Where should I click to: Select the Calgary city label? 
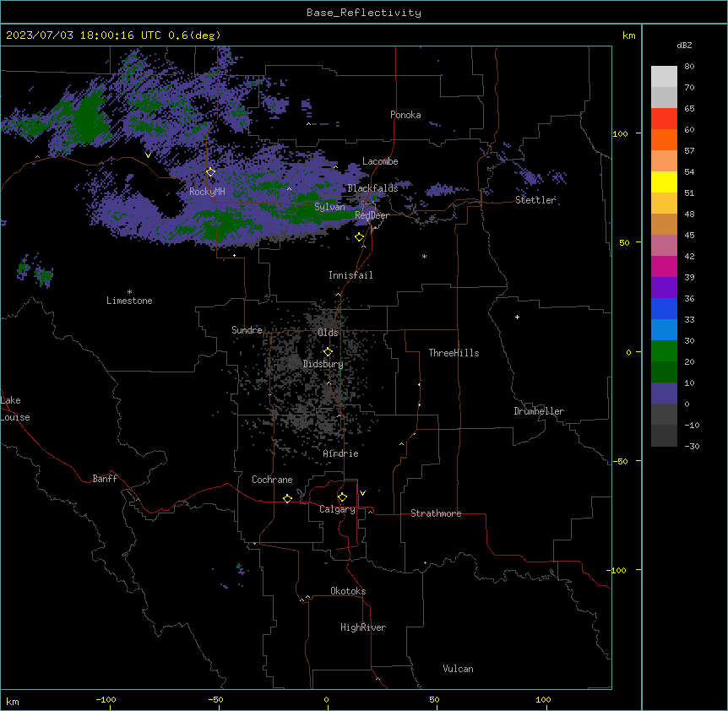[x=337, y=509]
